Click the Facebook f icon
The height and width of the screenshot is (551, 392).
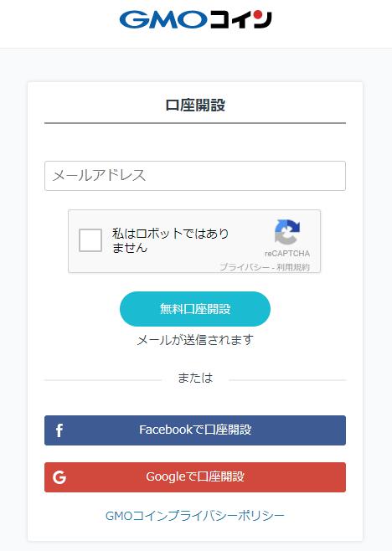tap(59, 430)
